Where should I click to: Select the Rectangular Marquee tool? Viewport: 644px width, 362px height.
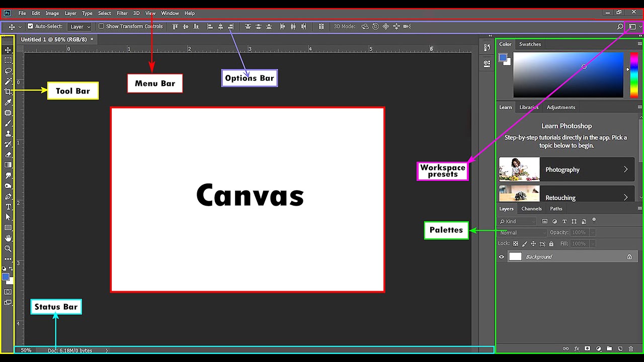click(8, 60)
